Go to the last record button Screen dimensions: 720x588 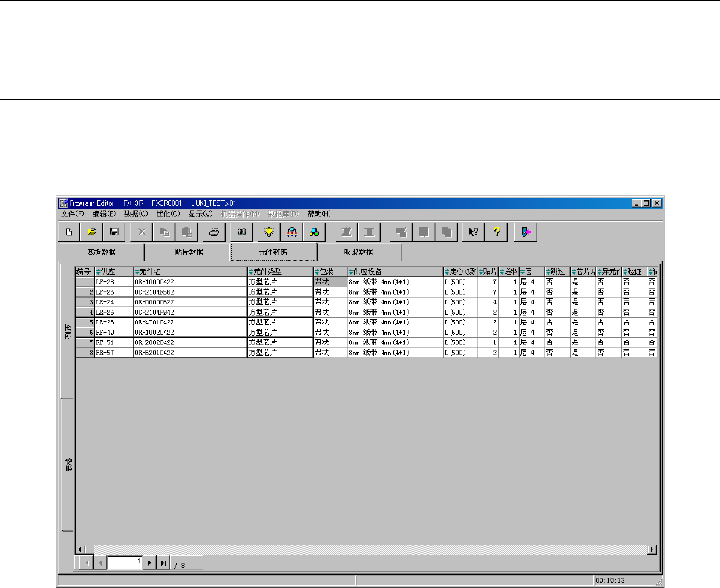pos(163,563)
